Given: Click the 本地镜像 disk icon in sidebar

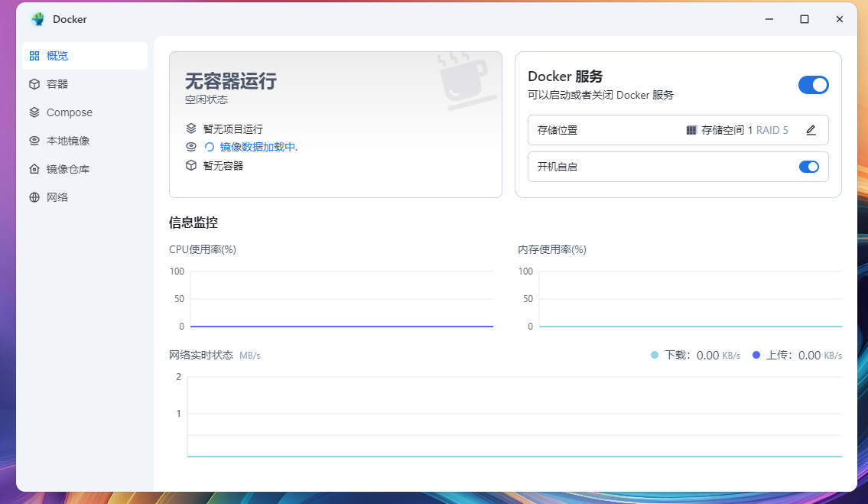Looking at the screenshot, I should [34, 141].
